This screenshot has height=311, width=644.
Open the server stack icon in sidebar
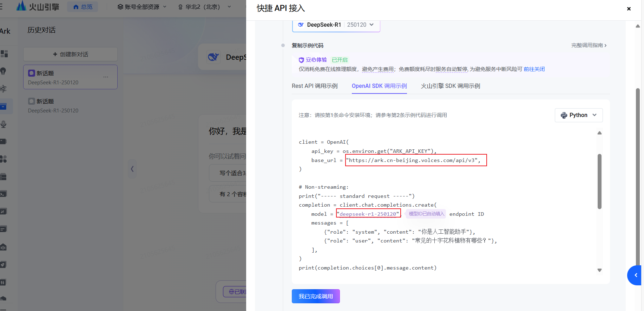(3, 177)
